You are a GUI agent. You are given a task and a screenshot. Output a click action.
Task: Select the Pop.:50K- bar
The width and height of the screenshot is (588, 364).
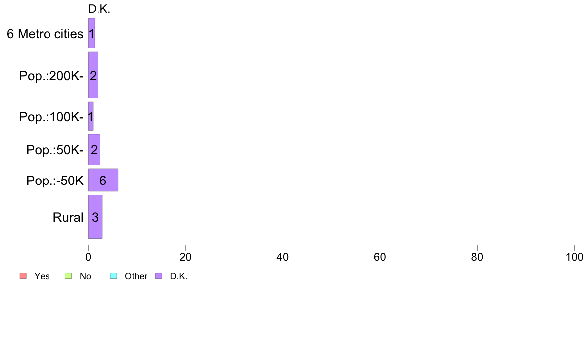(x=94, y=149)
